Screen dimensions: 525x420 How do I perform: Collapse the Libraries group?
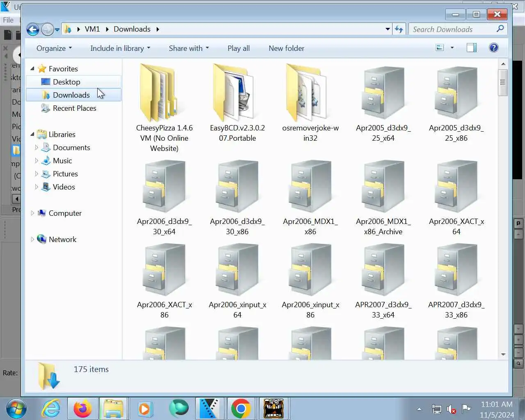click(x=32, y=134)
